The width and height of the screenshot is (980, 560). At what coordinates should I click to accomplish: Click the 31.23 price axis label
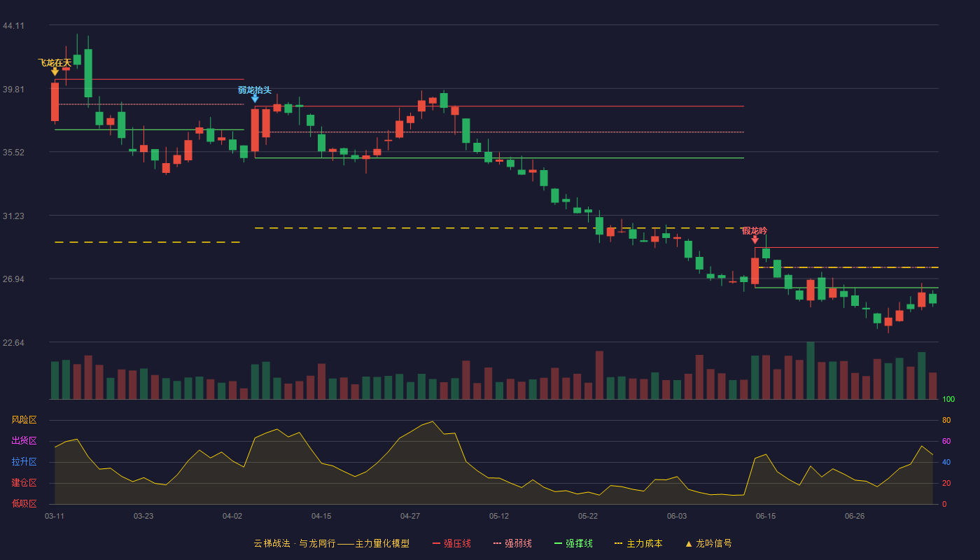coord(13,216)
